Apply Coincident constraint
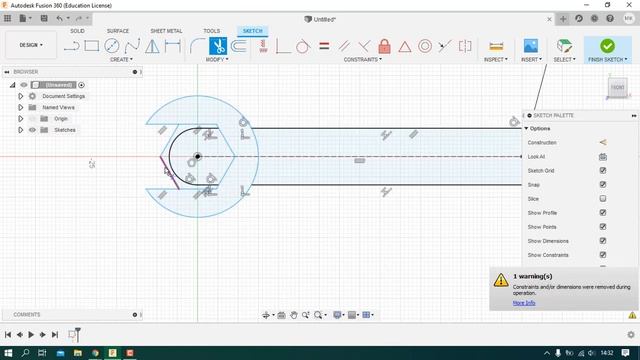This screenshot has height=360, width=640. tap(283, 46)
